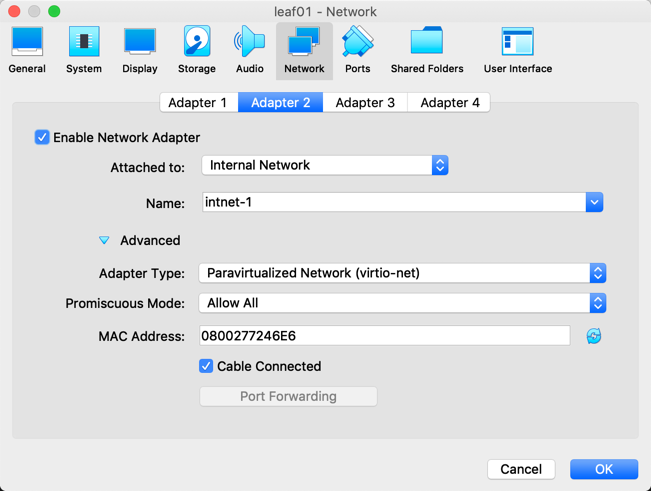Viewport: 651px width, 491px height.
Task: Open the Ports settings section
Action: (357, 50)
